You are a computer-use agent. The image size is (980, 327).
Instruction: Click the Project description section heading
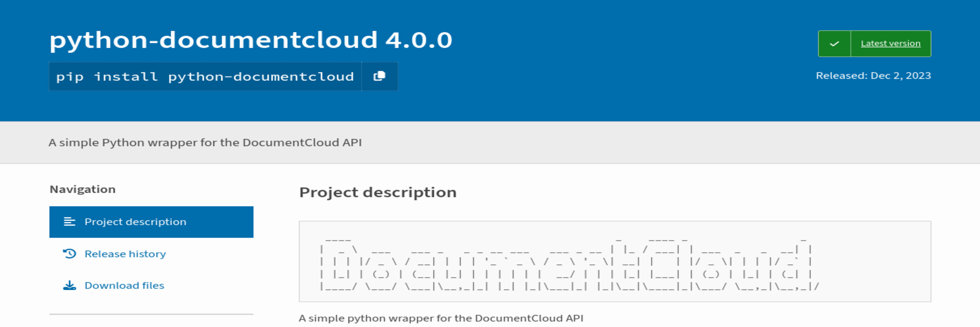pos(378,193)
